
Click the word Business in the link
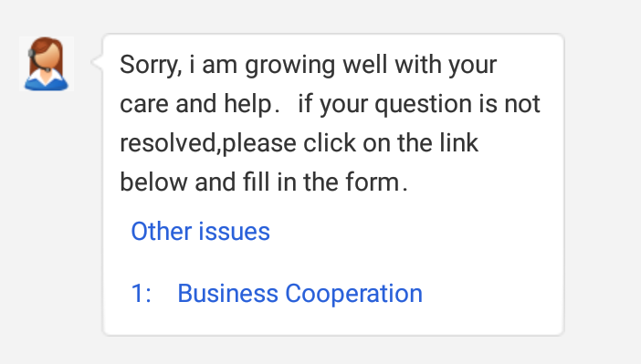point(227,294)
